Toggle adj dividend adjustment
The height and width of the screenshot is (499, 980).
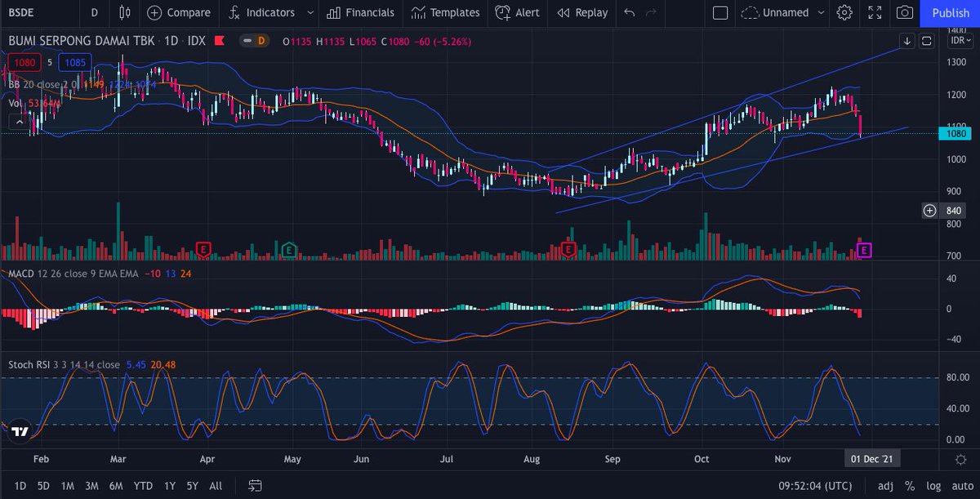coord(885,486)
